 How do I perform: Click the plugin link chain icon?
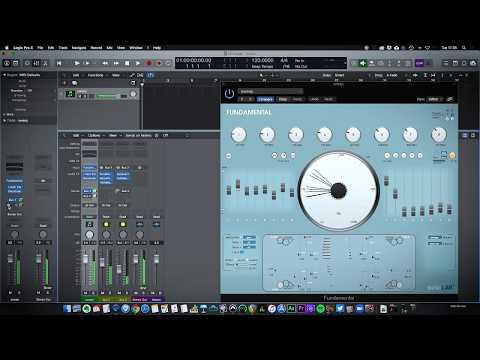pyautogui.click(x=450, y=99)
